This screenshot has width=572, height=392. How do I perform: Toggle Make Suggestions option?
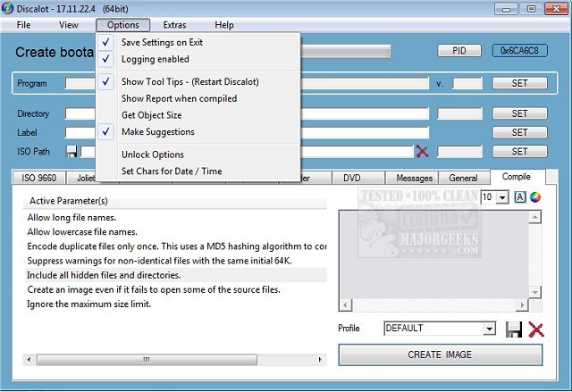click(198, 132)
